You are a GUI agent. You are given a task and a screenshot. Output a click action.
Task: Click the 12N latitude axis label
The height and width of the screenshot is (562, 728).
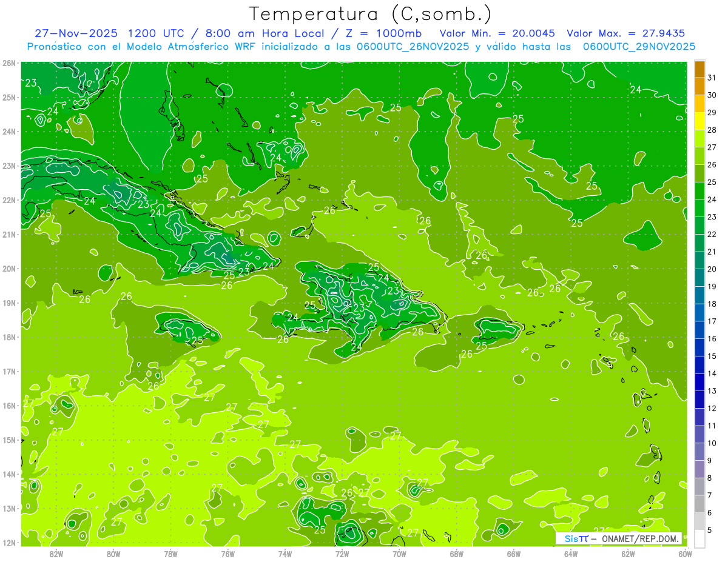[8, 543]
